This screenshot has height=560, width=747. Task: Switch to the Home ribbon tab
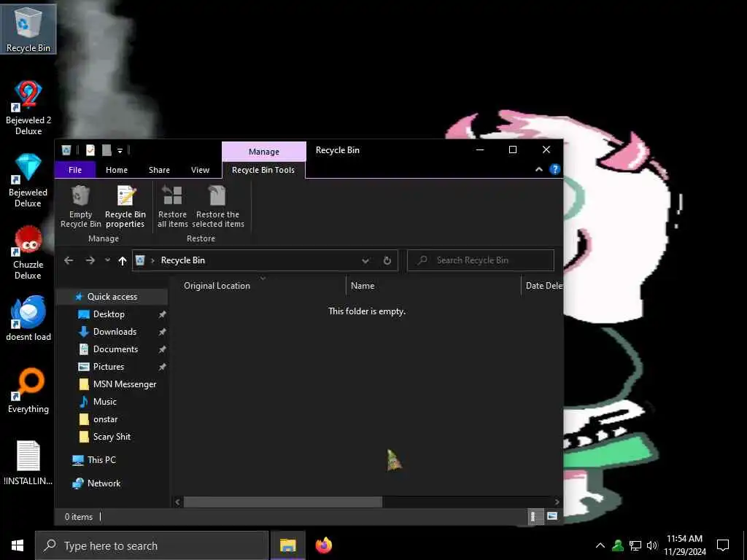click(x=117, y=170)
